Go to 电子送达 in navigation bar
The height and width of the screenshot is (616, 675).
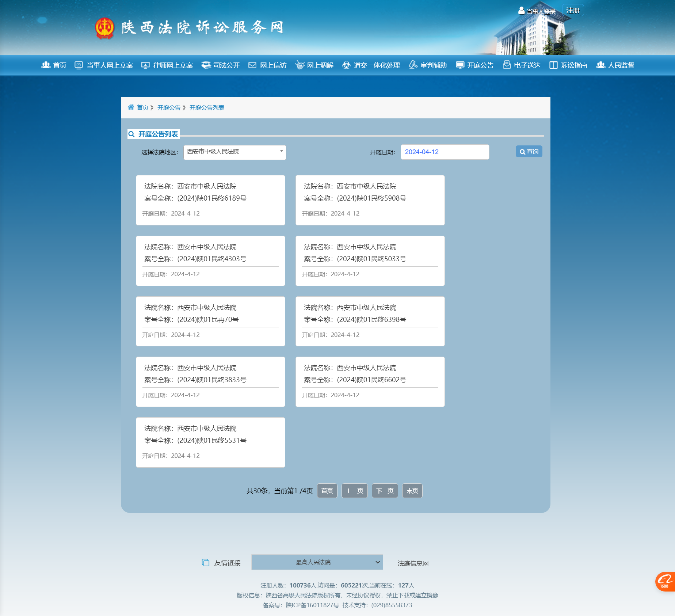522,65
